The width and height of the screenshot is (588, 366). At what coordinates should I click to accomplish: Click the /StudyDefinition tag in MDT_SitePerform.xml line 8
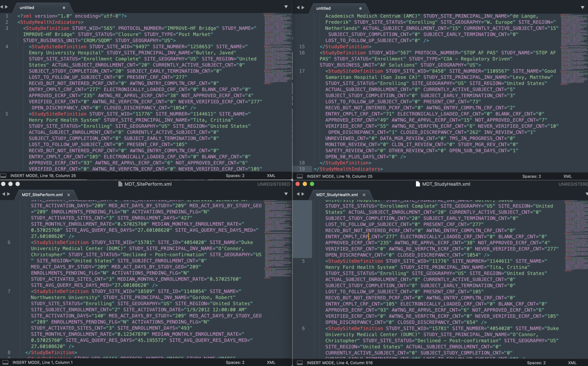tap(51, 352)
